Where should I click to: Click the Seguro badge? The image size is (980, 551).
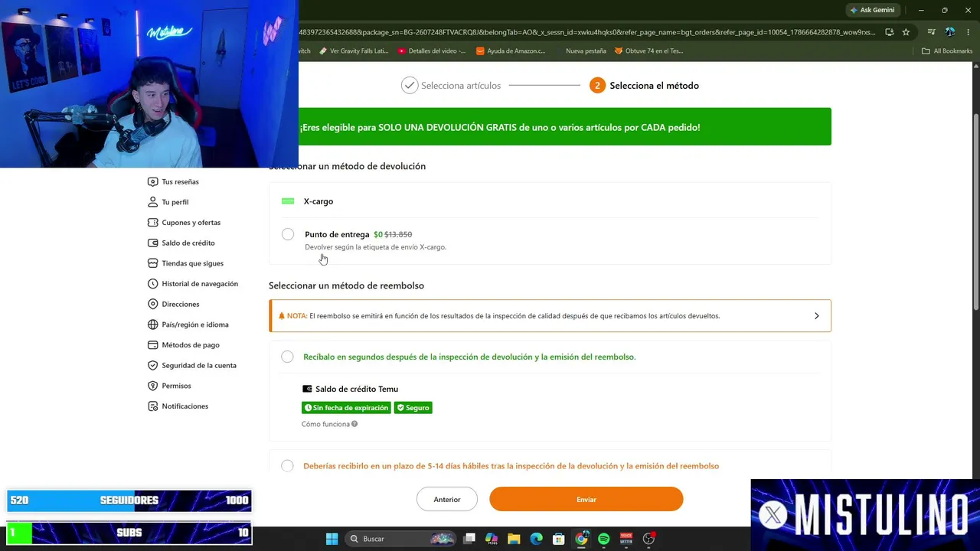click(x=413, y=408)
